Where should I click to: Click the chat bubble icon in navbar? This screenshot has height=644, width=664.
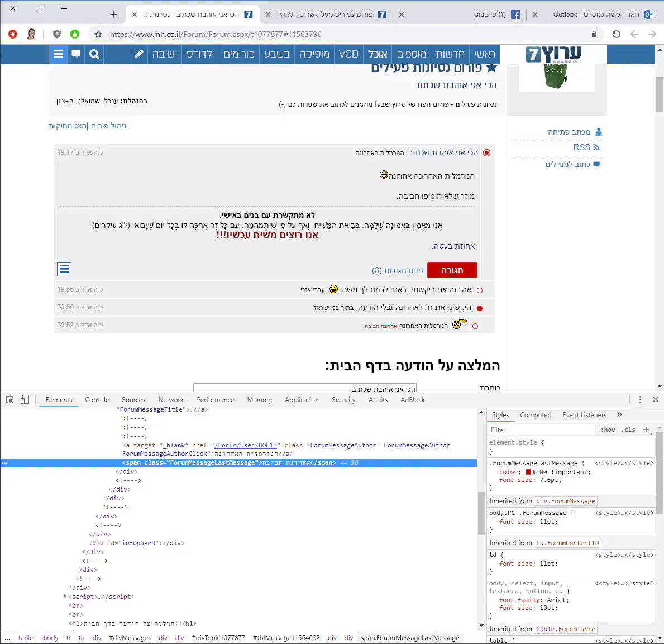tap(76, 54)
